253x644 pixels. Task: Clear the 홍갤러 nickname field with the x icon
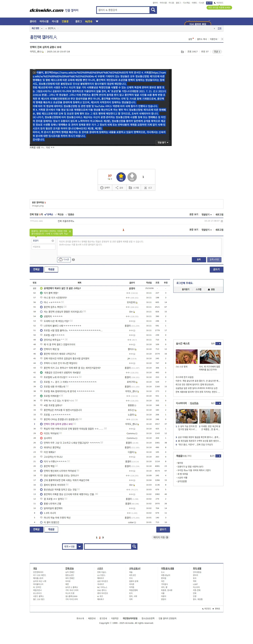53,241
